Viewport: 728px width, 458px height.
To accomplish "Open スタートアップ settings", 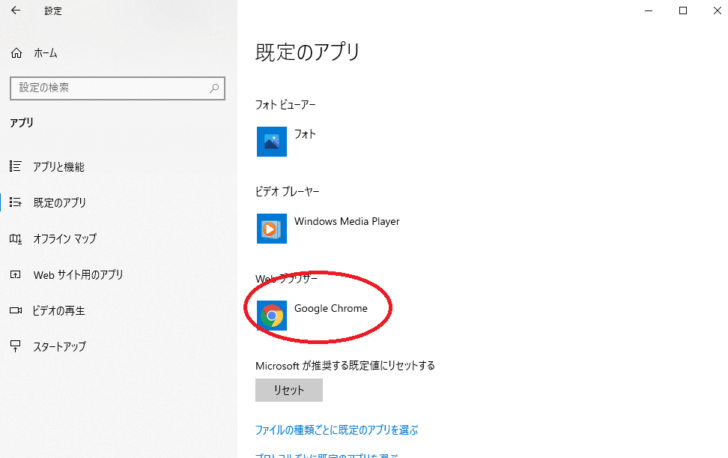I will 59,347.
